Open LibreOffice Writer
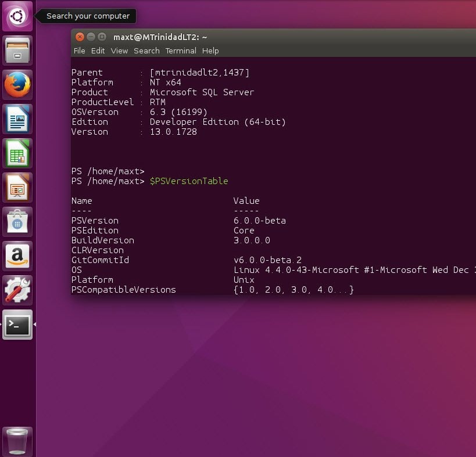This screenshot has height=457, width=476. tap(17, 118)
